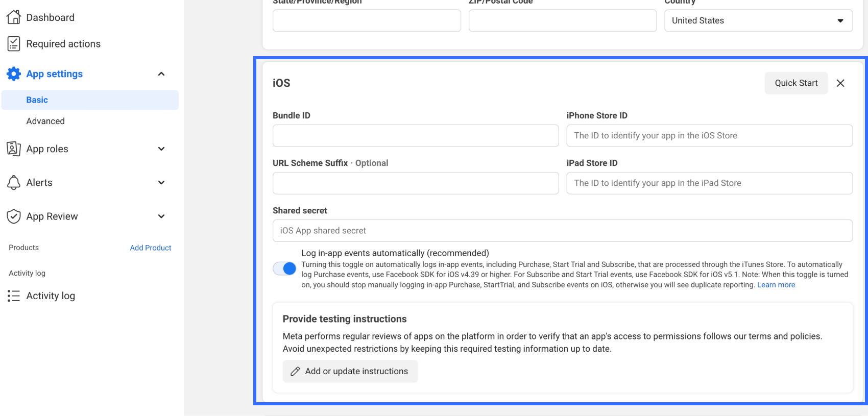Click the Activity log list icon
This screenshot has height=416, width=868.
tap(13, 296)
